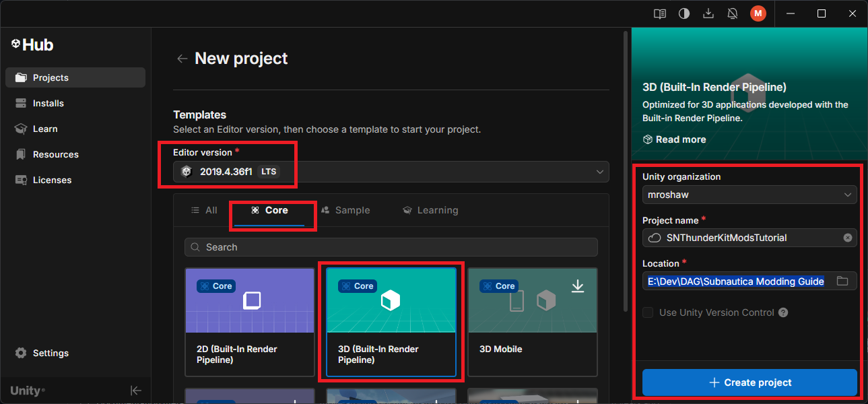This screenshot has height=404, width=868.
Task: Click the Project name input field
Action: click(x=749, y=238)
